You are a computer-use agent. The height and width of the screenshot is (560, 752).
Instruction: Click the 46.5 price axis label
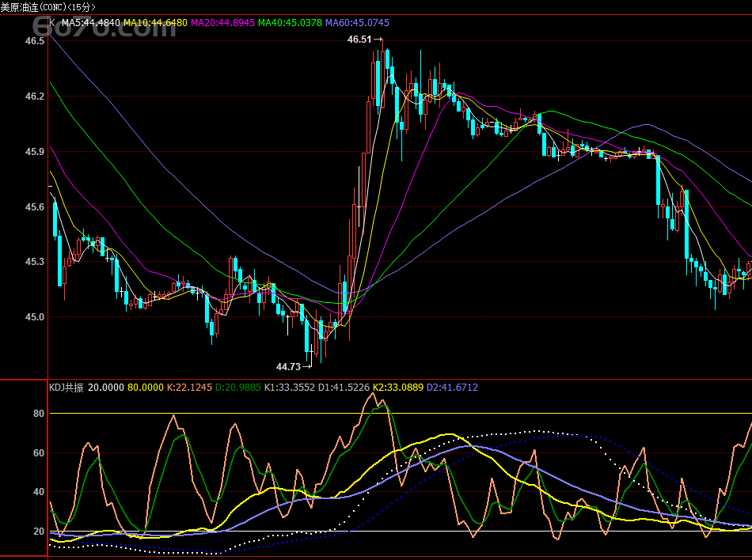pos(35,40)
